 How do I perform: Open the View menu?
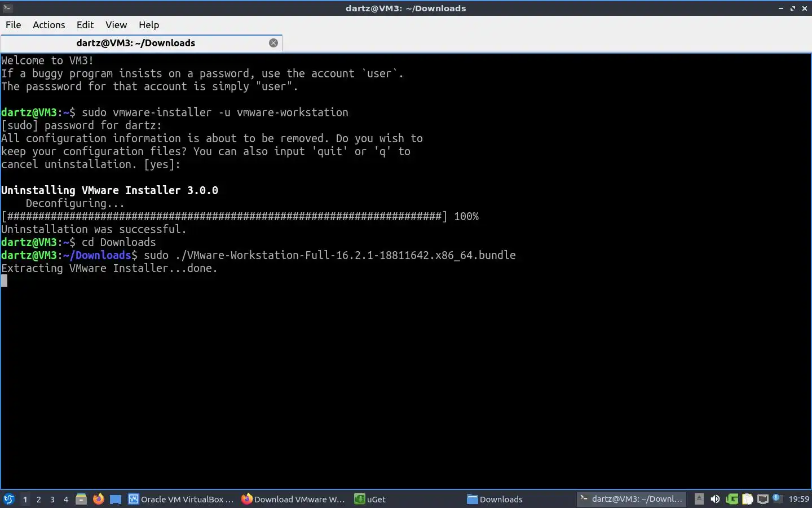[x=116, y=25]
